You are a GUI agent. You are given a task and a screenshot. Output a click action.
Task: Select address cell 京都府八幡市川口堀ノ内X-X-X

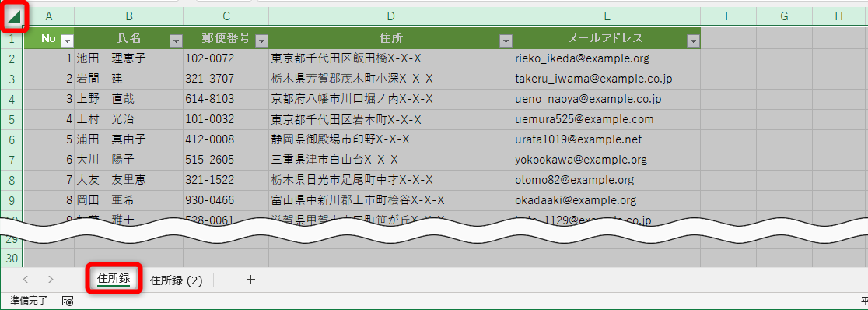390,99
